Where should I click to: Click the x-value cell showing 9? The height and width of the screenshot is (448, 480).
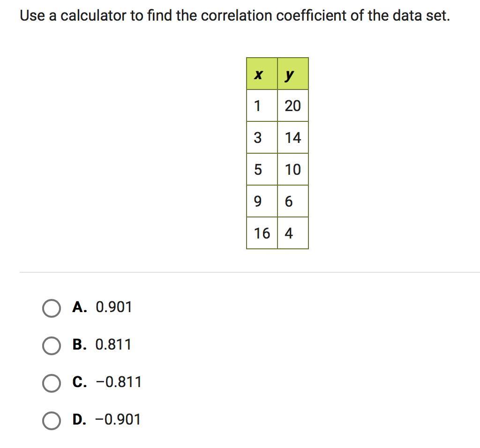262,202
